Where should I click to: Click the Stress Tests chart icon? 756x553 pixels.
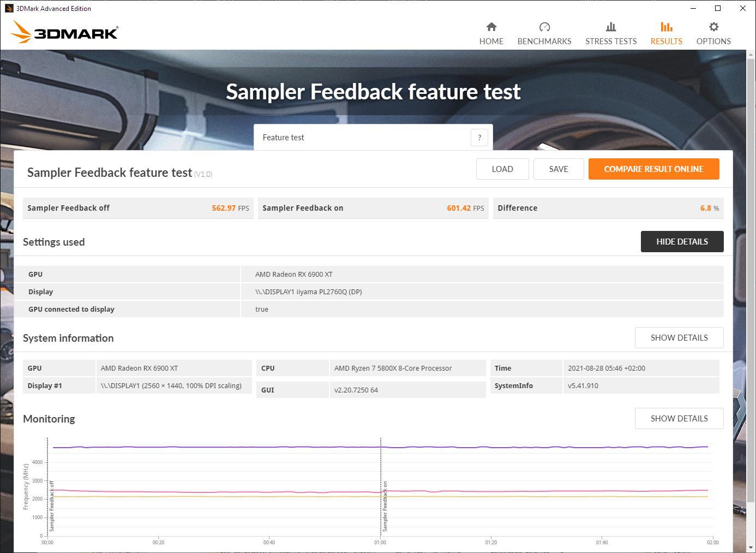click(x=611, y=27)
